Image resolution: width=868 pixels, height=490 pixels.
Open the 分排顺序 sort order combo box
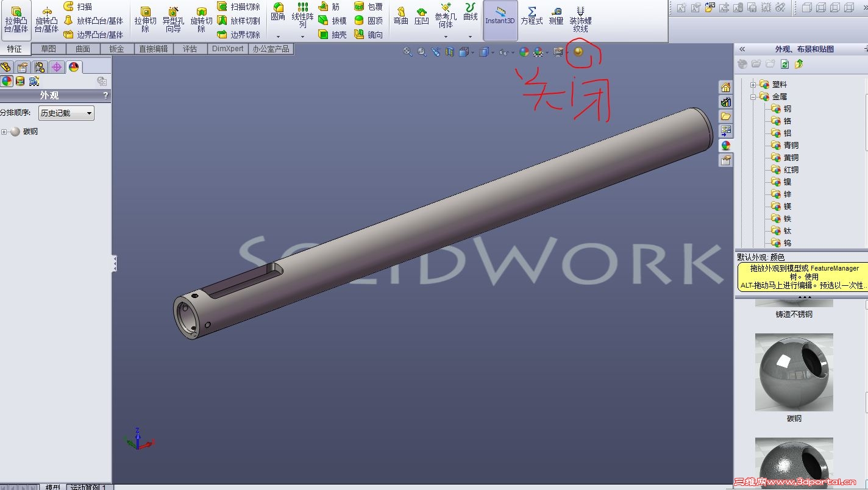click(x=66, y=113)
